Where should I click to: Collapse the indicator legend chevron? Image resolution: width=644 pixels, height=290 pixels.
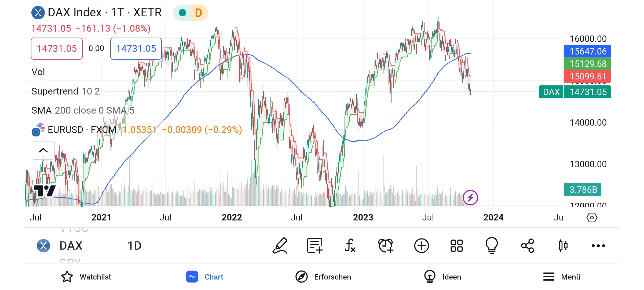pos(43,150)
